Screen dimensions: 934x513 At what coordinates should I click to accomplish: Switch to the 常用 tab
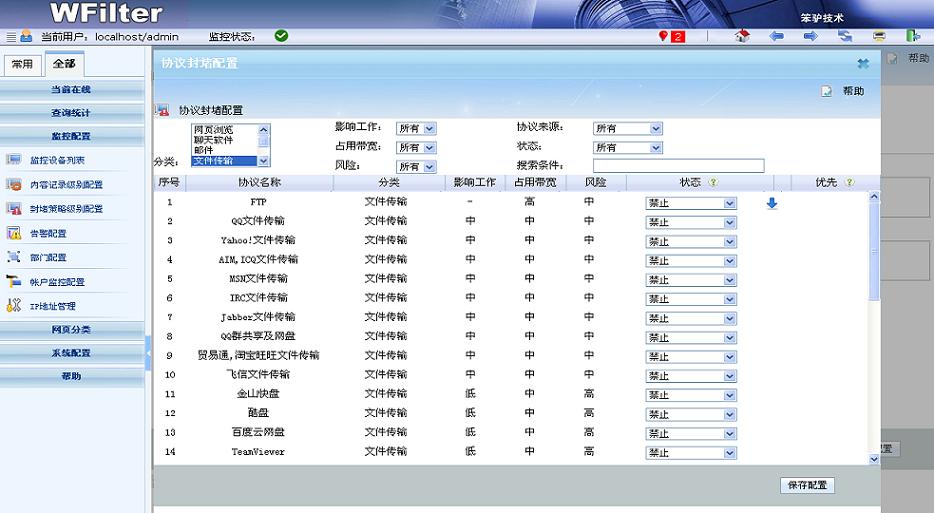(22, 64)
